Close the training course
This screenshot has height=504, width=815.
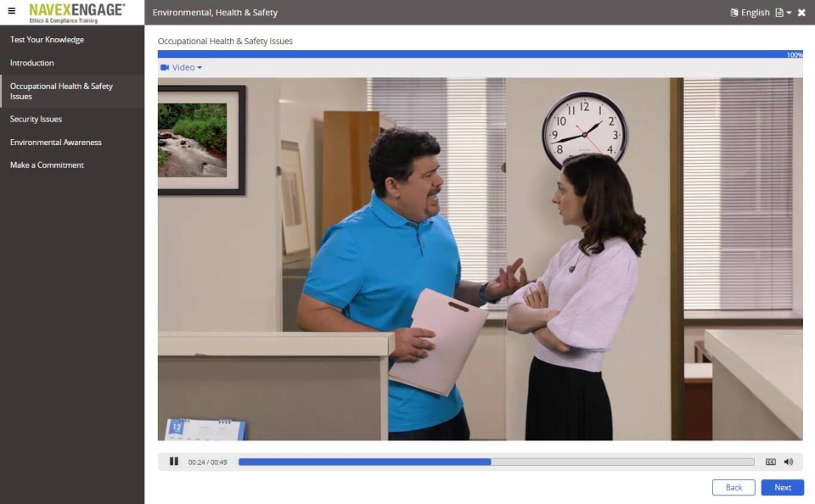(801, 13)
